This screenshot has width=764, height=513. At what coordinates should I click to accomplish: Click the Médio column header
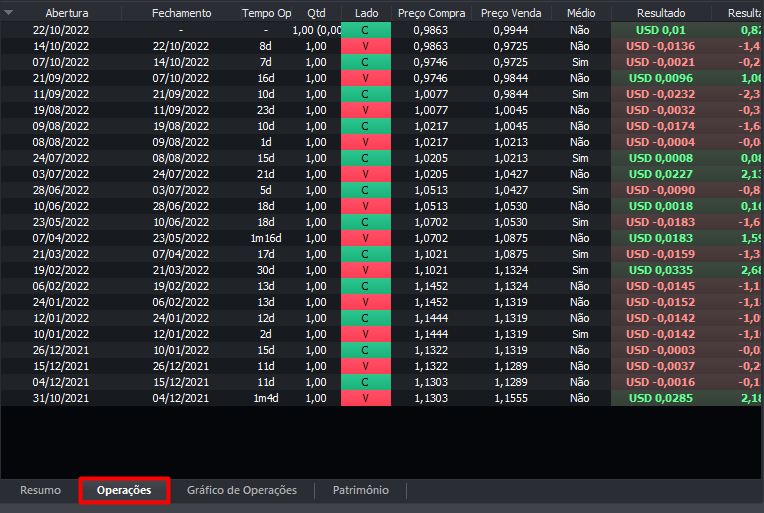tap(580, 13)
